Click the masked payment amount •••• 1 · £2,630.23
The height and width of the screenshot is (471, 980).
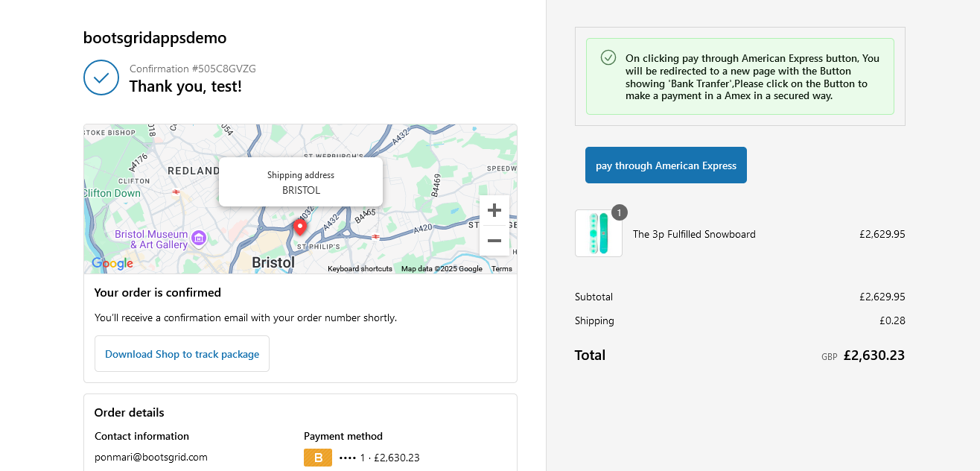pyautogui.click(x=379, y=458)
